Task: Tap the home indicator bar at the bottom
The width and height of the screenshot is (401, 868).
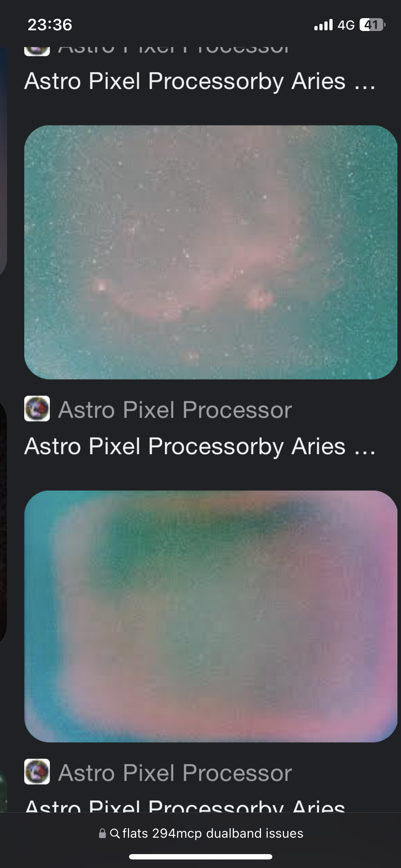Action: pos(201,857)
